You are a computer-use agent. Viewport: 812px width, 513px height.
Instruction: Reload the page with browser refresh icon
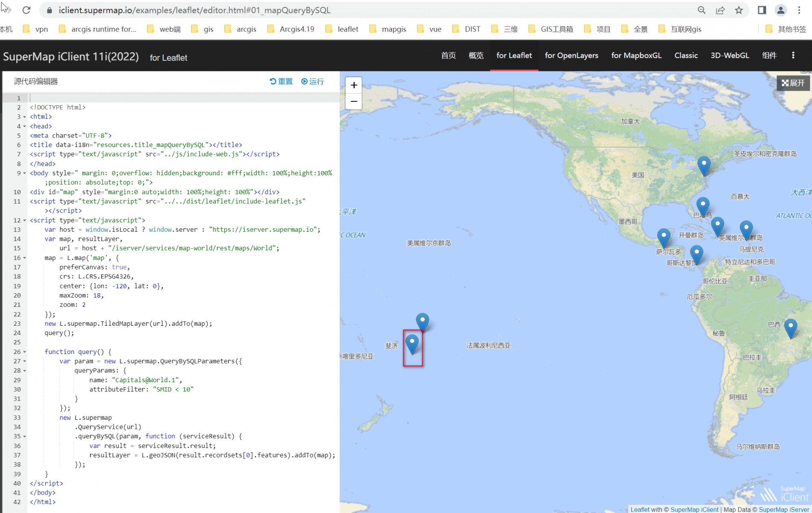[x=26, y=10]
